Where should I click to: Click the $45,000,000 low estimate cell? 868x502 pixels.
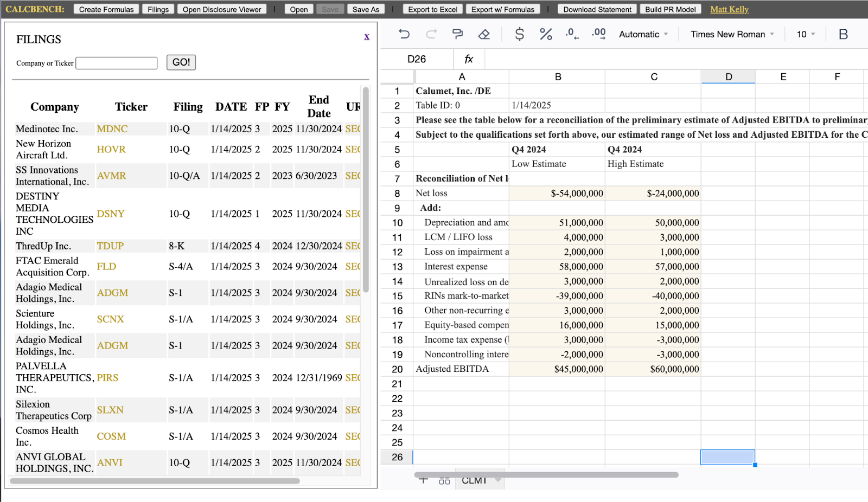557,369
